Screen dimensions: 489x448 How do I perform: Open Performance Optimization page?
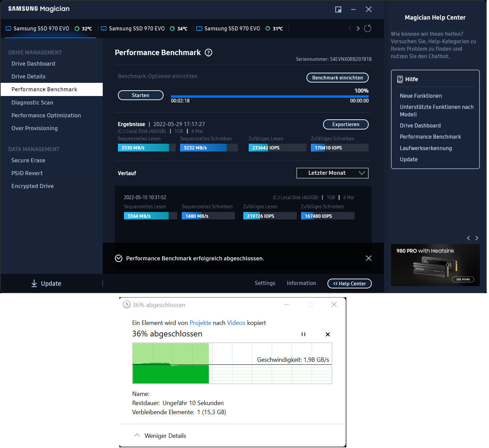[46, 115]
